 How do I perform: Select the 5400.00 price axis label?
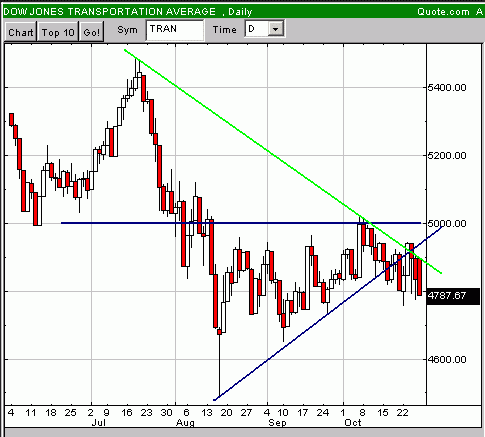(447, 87)
